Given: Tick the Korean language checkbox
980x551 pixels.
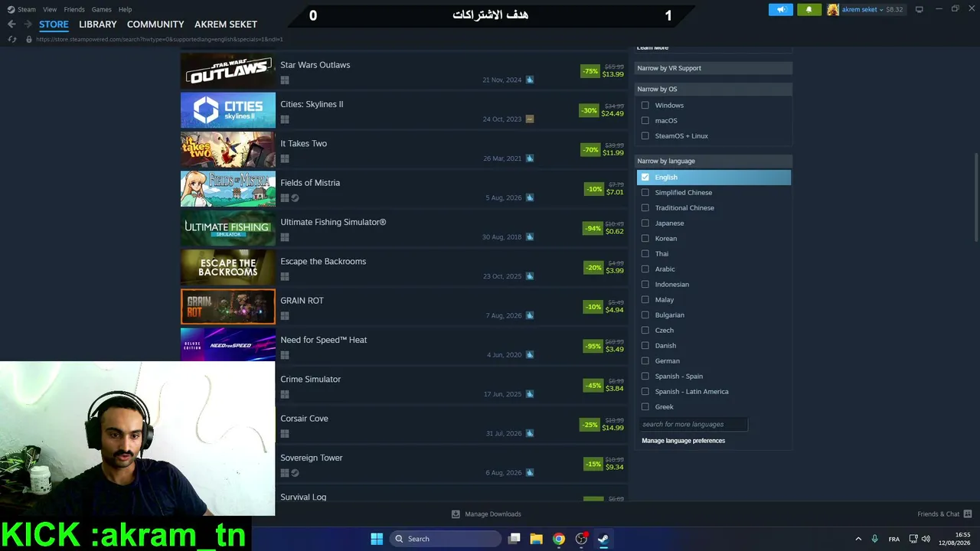Looking at the screenshot, I should (645, 238).
